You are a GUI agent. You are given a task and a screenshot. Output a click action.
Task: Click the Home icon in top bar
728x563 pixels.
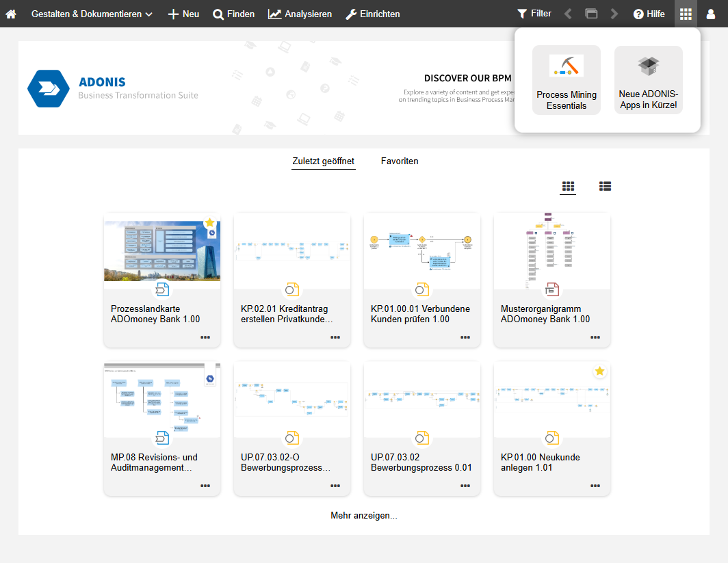(11, 14)
